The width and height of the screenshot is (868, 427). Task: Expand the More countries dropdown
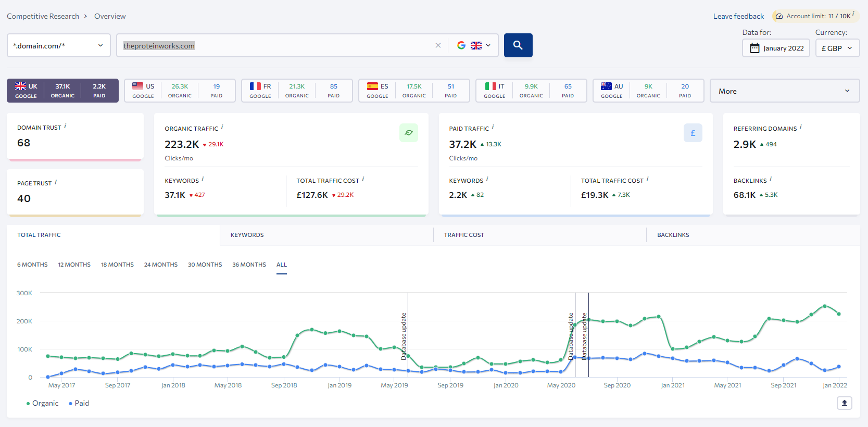pyautogui.click(x=784, y=91)
